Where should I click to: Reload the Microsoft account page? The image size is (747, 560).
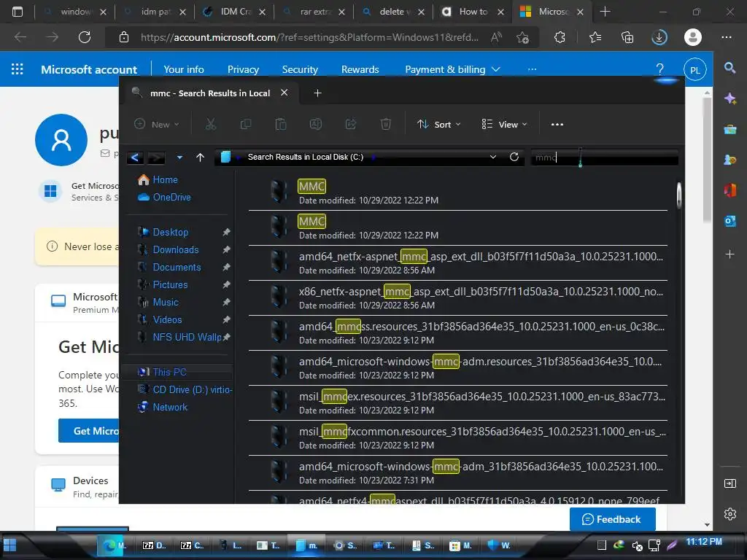pyautogui.click(x=85, y=37)
